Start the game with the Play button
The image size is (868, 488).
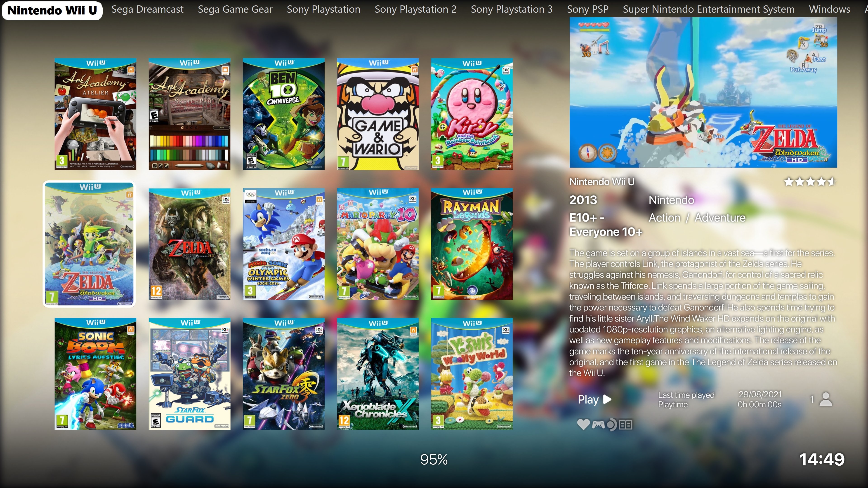[594, 399]
